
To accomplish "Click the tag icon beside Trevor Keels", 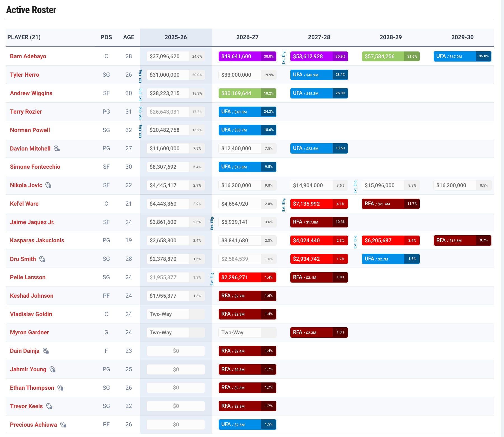I will tap(49, 406).
